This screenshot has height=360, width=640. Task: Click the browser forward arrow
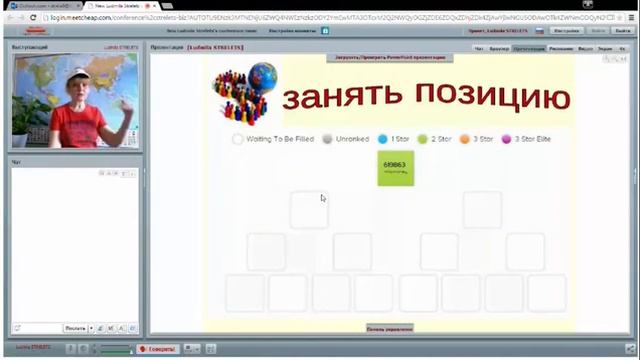tap(21, 18)
